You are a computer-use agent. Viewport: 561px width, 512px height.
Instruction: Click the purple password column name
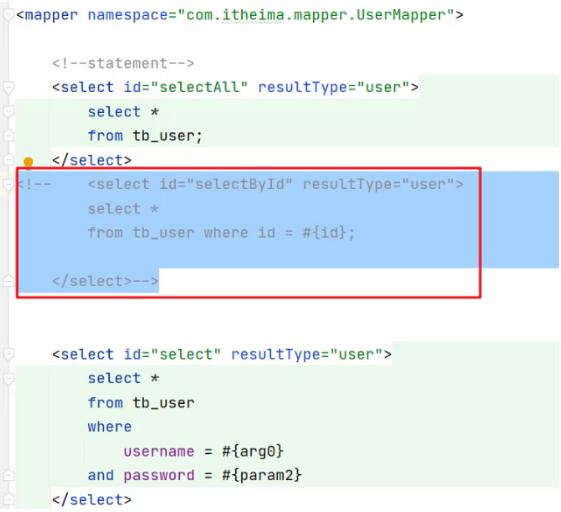coord(159,476)
